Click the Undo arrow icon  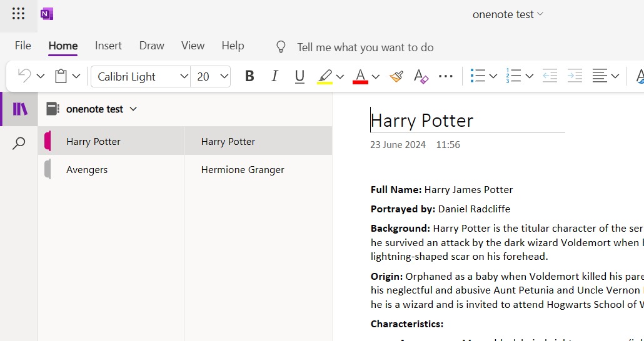click(x=24, y=76)
